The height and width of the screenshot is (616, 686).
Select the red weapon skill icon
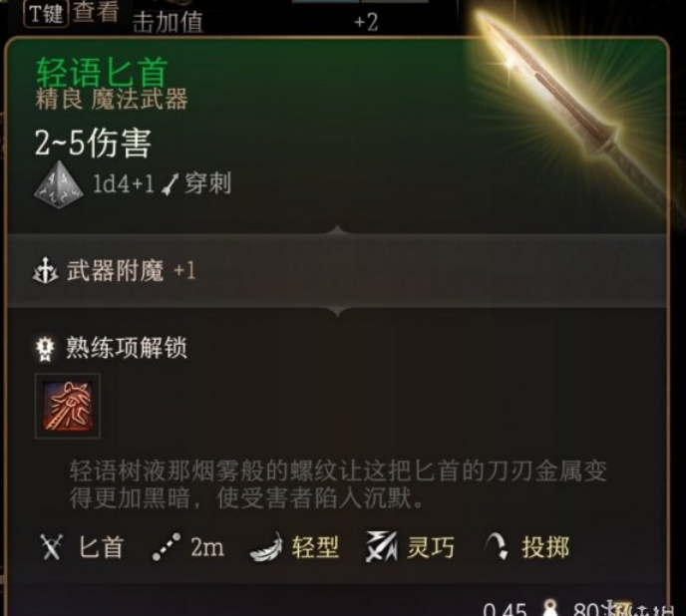pyautogui.click(x=68, y=406)
